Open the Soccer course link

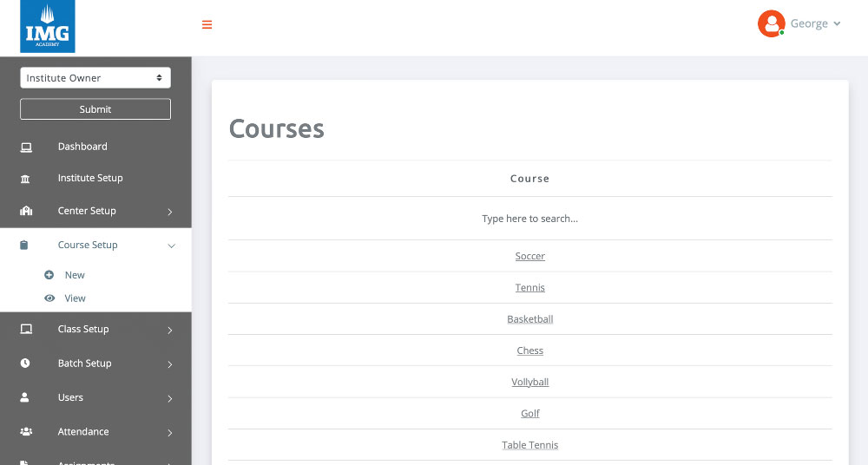[x=529, y=257]
